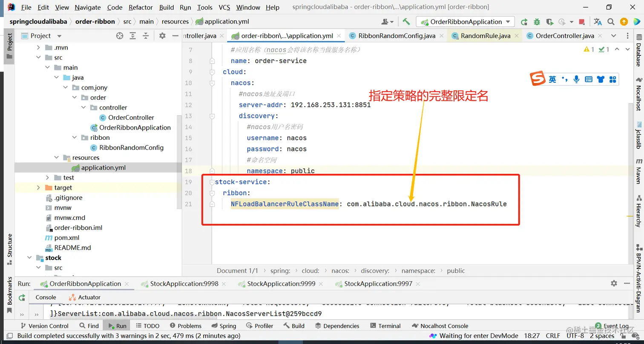Viewport: 644px width, 344px height.
Task: Go to the previous highlighted error arrow
Action: pyautogui.click(x=617, y=49)
